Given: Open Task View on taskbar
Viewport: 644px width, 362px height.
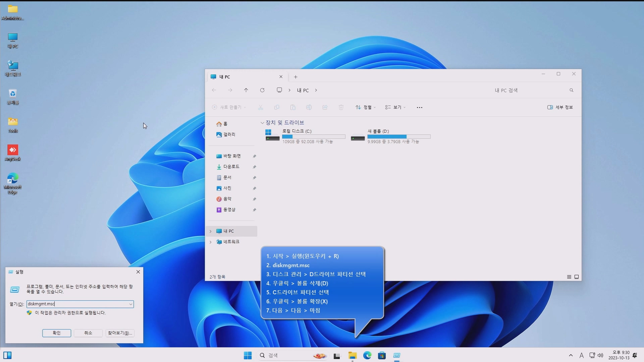Looking at the screenshot, I should pyautogui.click(x=337, y=356).
